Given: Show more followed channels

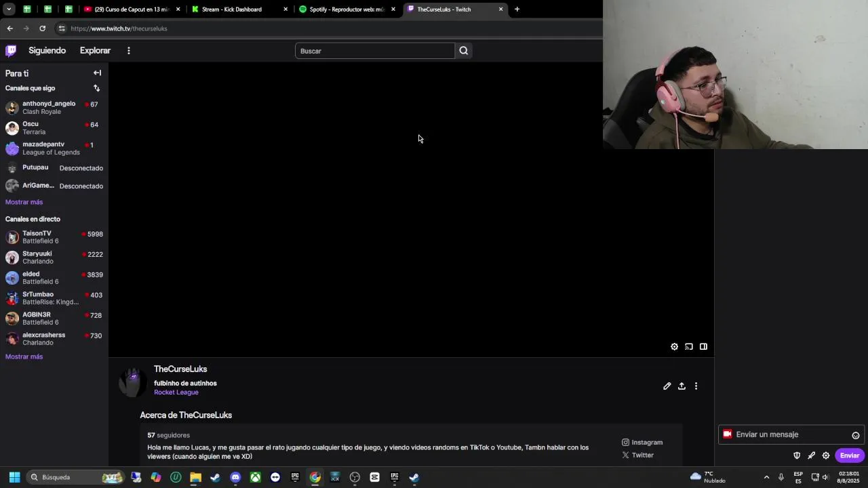Looking at the screenshot, I should pyautogui.click(x=24, y=202).
